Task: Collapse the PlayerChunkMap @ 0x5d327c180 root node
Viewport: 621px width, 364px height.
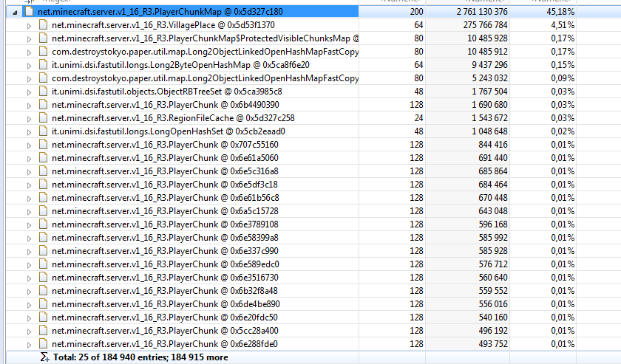Action: (15, 13)
